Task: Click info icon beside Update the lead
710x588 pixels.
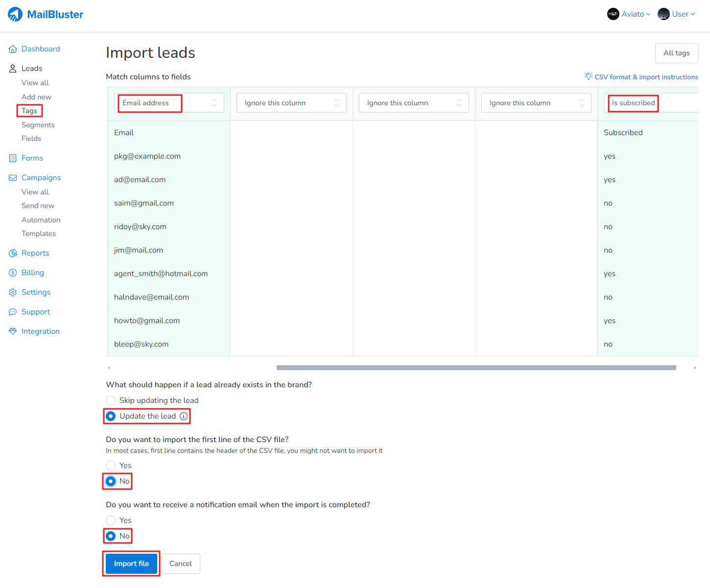Action: [184, 416]
